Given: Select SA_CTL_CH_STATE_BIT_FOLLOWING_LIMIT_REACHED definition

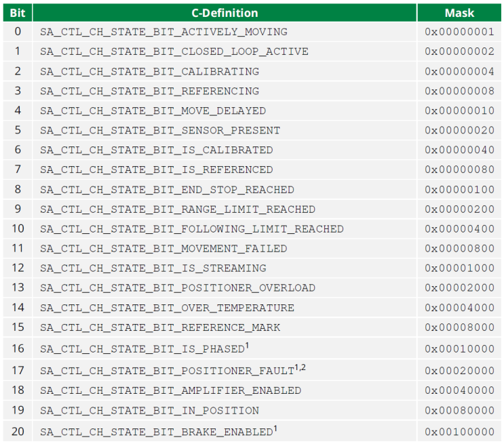Looking at the screenshot, I should click(192, 228).
